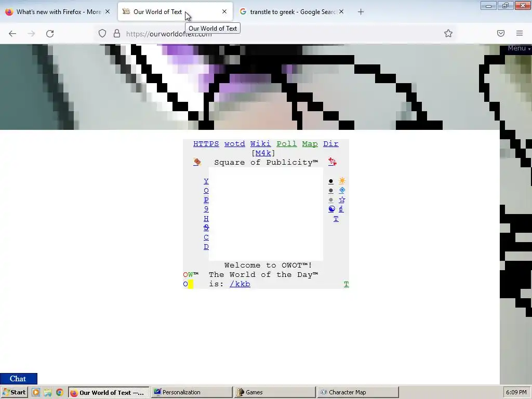Reload the current page
Viewport: 532px width, 399px height.
point(50,33)
